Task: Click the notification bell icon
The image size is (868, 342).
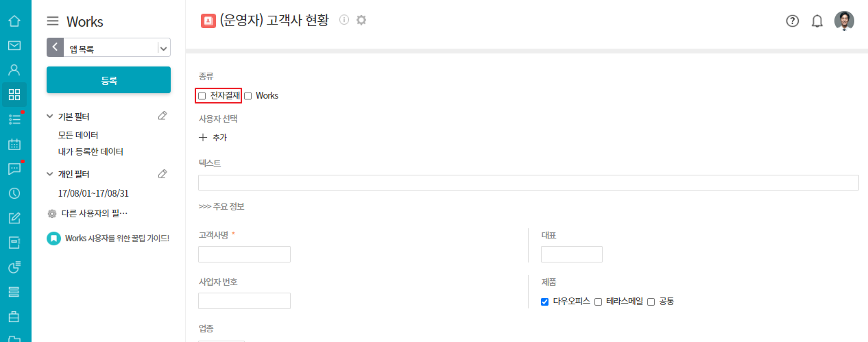Action: (817, 21)
